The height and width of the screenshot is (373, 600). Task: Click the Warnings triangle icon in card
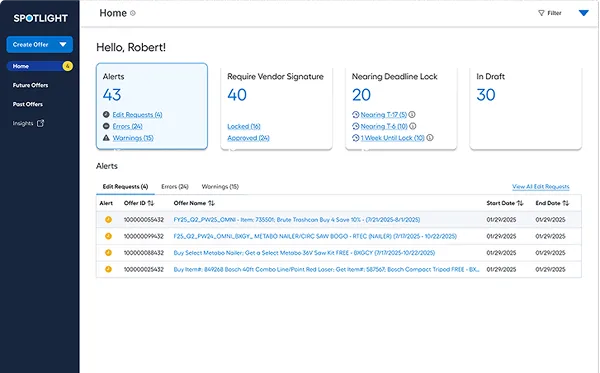(106, 137)
